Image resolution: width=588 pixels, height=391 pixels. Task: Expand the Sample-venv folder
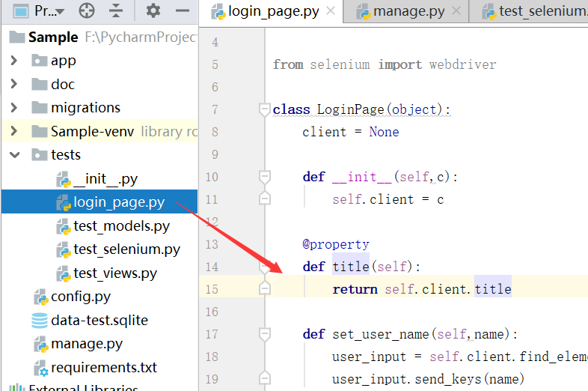tap(14, 131)
